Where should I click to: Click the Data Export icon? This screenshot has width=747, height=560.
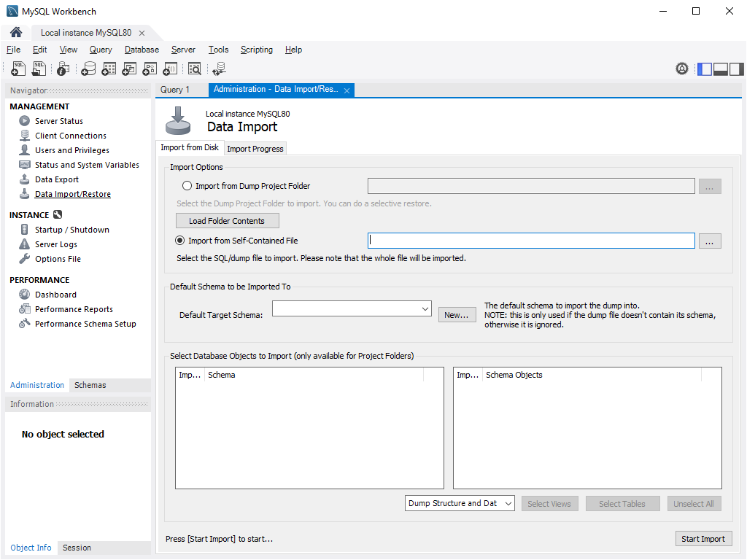tap(24, 179)
